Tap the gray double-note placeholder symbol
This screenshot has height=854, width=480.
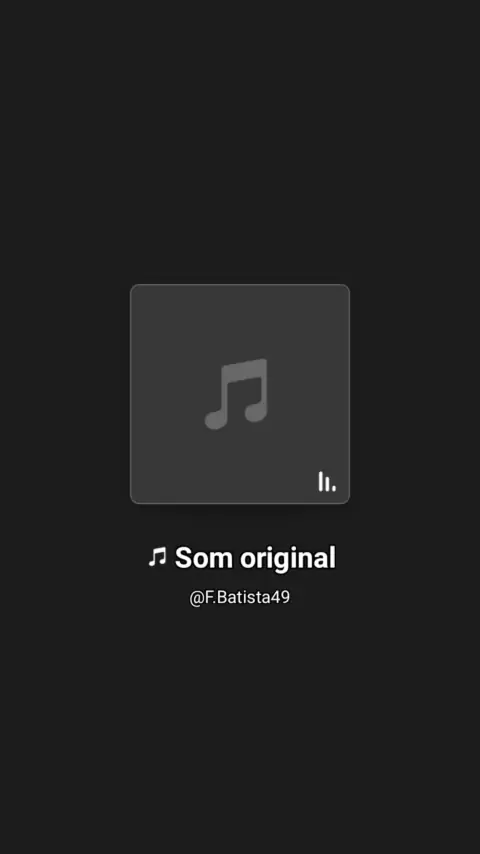[236, 394]
